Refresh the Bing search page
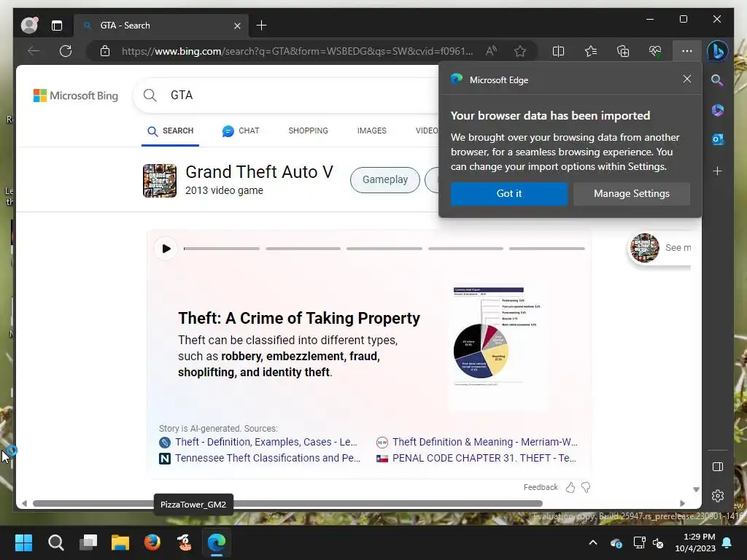This screenshot has height=560, width=747. (66, 51)
